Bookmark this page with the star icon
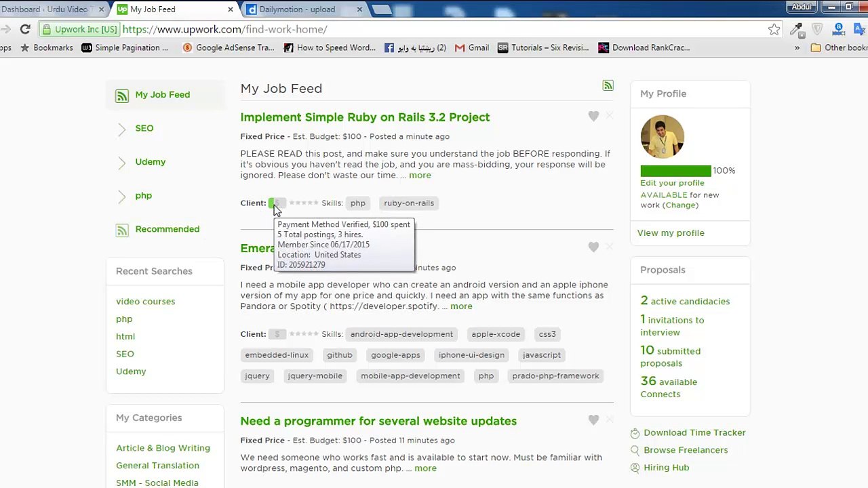This screenshot has height=488, width=868. tap(774, 29)
